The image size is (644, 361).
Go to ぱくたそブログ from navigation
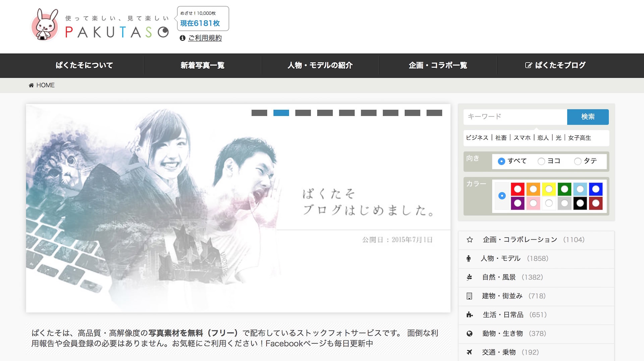click(x=555, y=65)
